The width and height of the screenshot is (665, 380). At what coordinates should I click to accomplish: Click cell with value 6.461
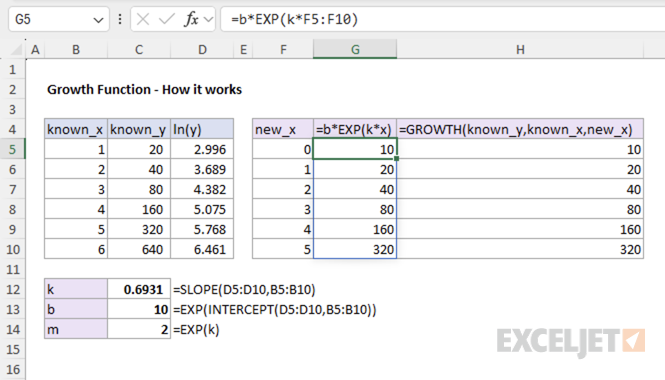(202, 249)
